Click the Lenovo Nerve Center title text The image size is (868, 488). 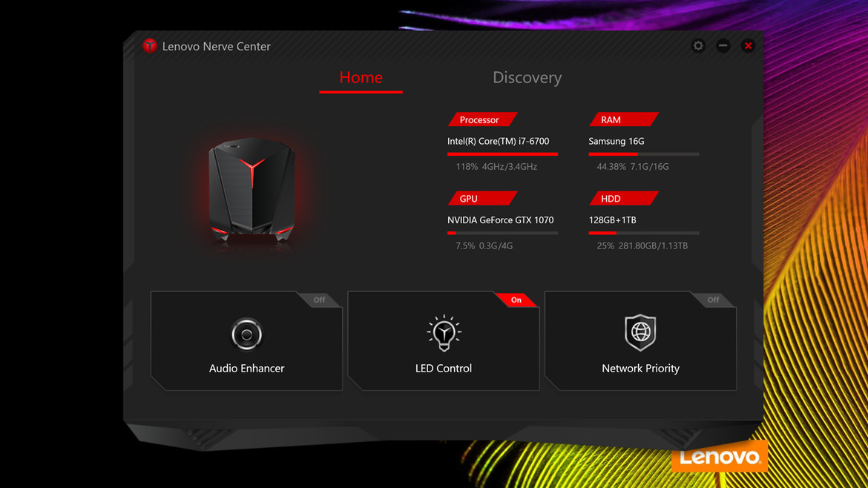point(217,47)
